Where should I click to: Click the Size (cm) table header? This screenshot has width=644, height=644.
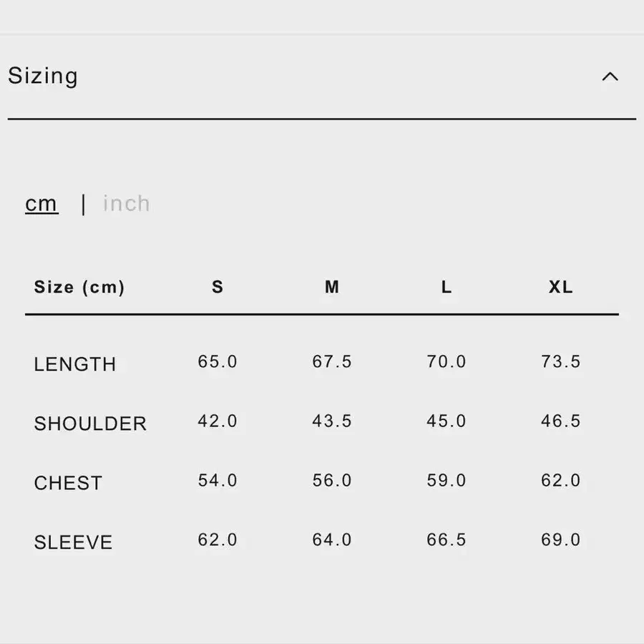pyautogui.click(x=79, y=288)
